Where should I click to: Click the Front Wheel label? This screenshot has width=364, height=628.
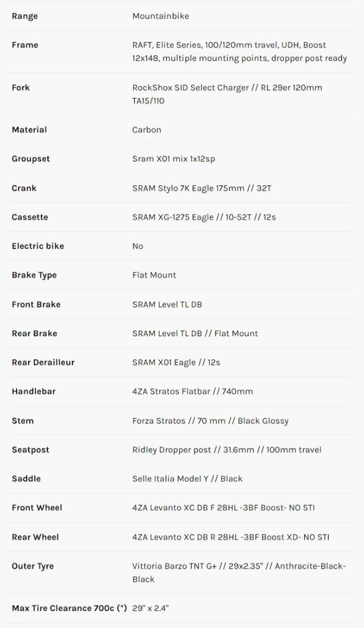coord(37,507)
